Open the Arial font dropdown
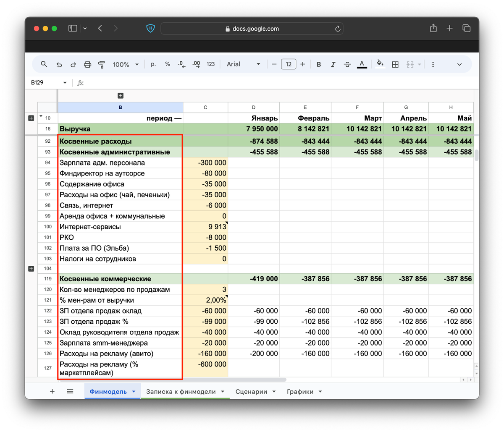Screen dimensions: 504x432 pos(244,64)
